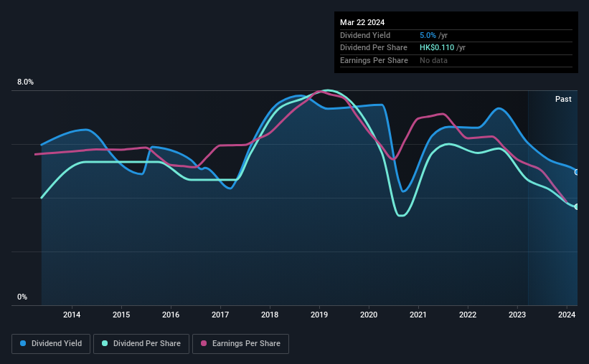The width and height of the screenshot is (589, 364).
Task: Click the 5.0% dividend yield value
Action: 428,35
